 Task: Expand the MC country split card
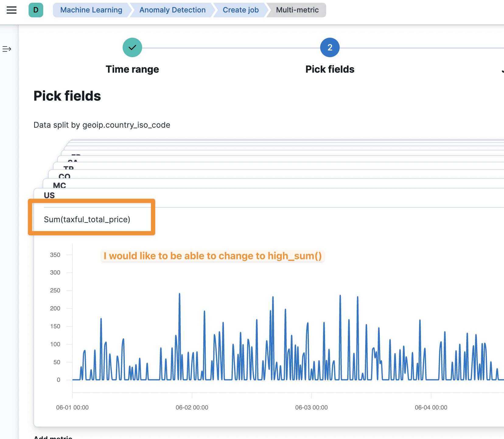click(59, 185)
